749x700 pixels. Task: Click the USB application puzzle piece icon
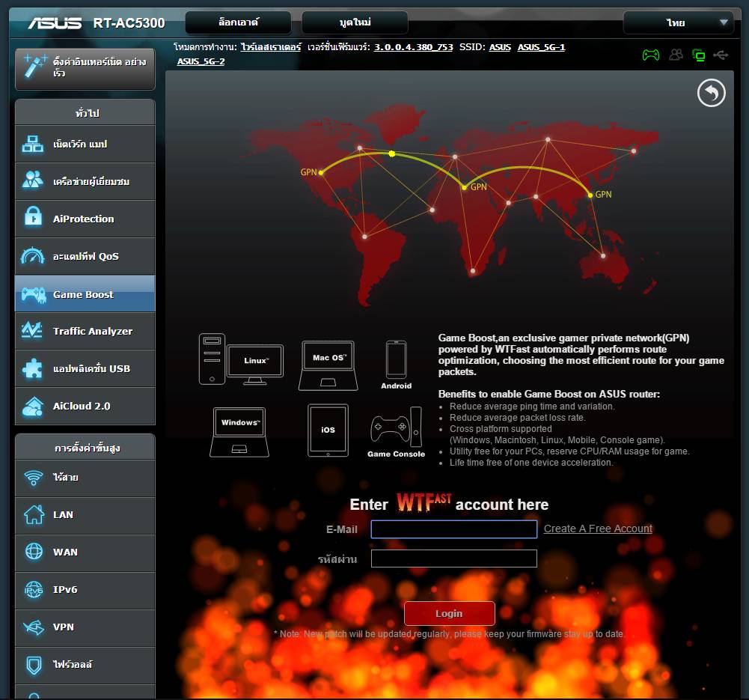(x=32, y=368)
